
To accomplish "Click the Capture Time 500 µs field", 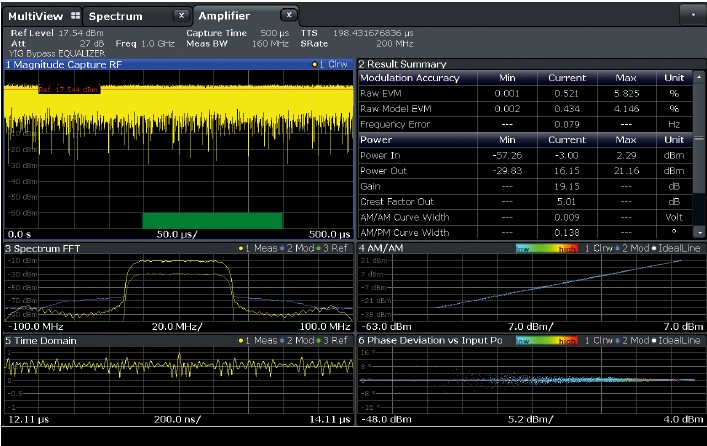I will (x=235, y=33).
